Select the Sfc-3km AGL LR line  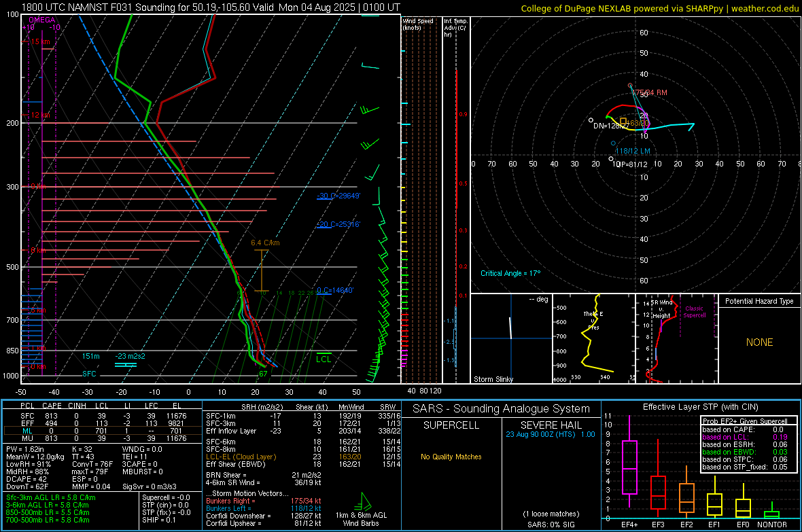pos(51,498)
